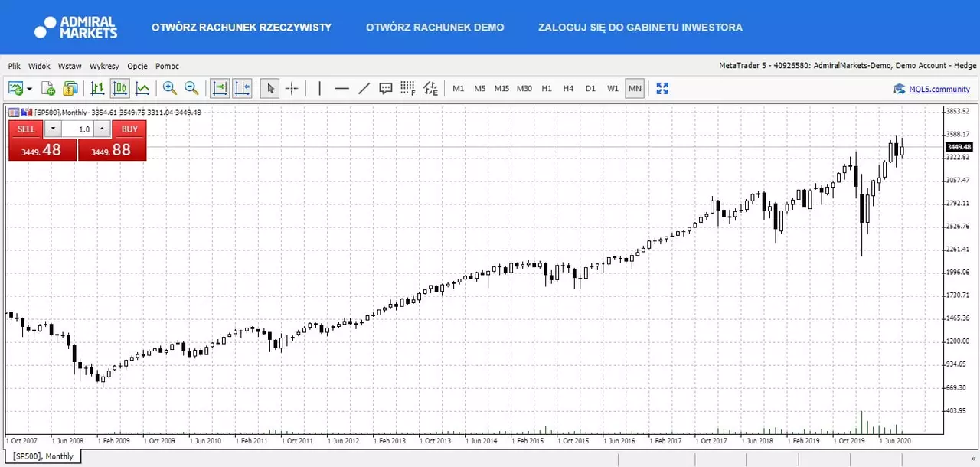
Task: Open the Wstaw menu
Action: click(70, 67)
